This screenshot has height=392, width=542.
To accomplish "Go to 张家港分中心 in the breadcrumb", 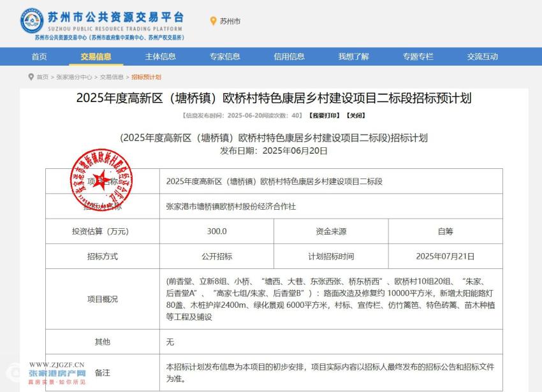I will (x=74, y=77).
